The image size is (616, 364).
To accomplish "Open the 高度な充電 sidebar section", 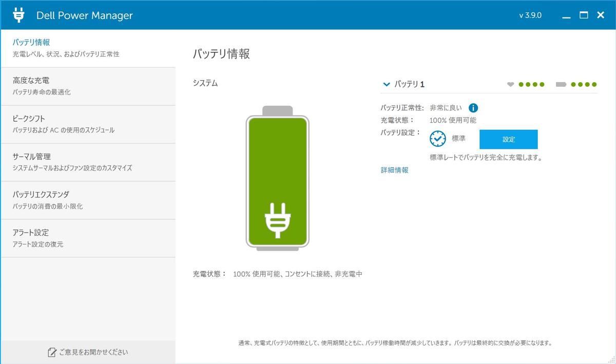I will pos(88,86).
